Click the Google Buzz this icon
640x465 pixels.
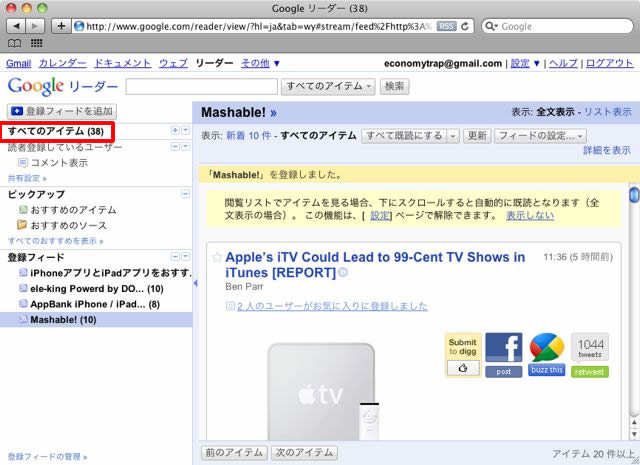point(547,354)
